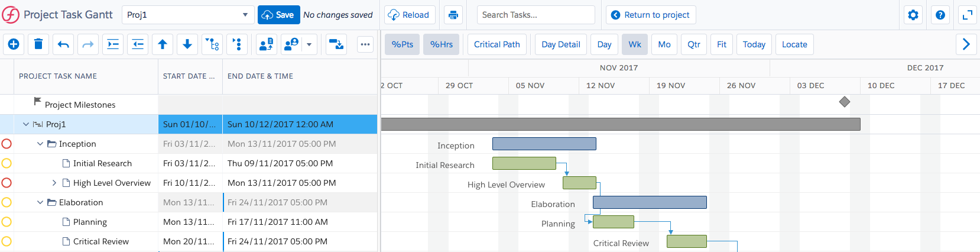Switch to the Mo timeline view
The width and height of the screenshot is (980, 252).
664,44
